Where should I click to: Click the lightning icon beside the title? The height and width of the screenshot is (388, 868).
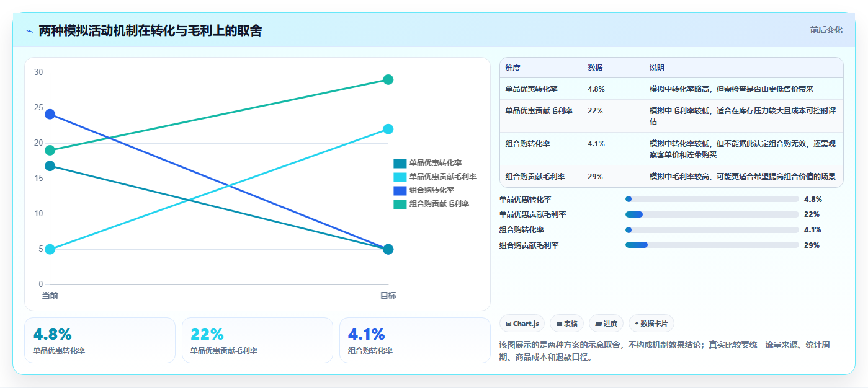click(x=29, y=31)
